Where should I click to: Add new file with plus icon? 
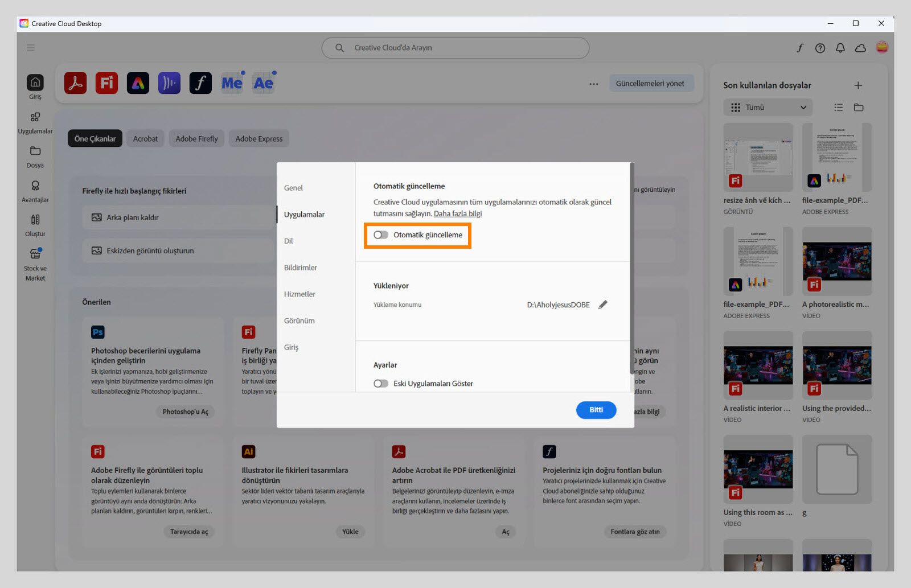click(858, 85)
